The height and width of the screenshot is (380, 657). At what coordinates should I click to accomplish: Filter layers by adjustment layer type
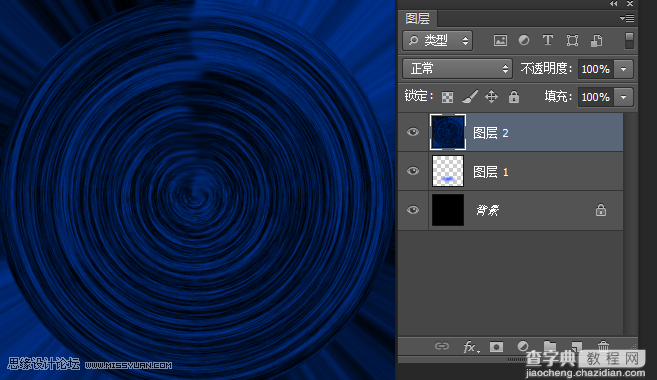[524, 40]
